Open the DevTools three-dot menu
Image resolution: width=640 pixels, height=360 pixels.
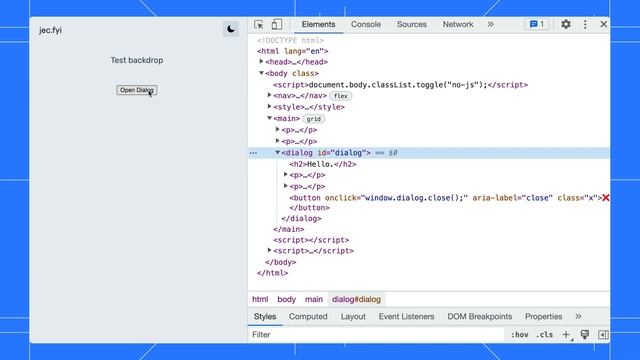585,24
